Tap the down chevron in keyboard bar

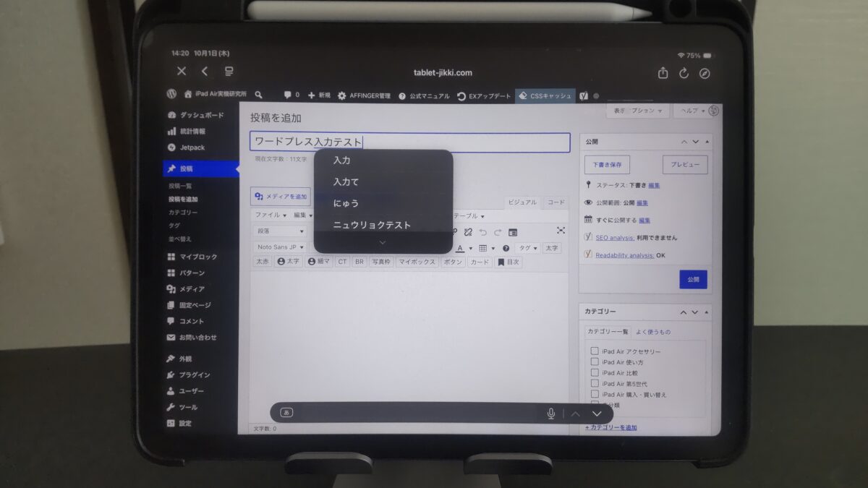point(597,414)
